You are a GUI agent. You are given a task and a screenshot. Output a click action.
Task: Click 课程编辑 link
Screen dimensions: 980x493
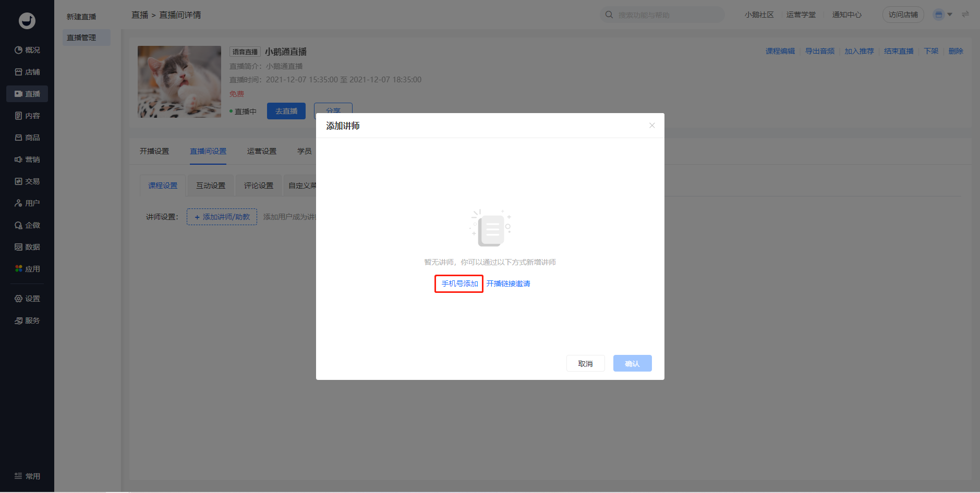[x=780, y=51]
